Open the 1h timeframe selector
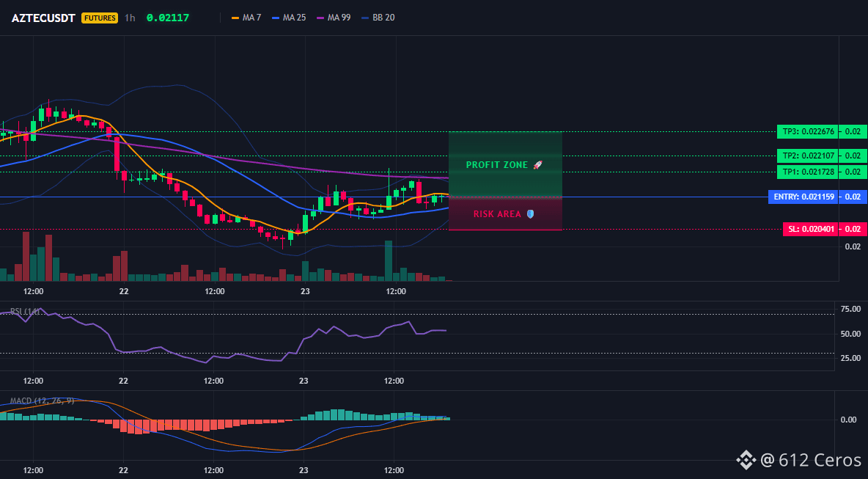 tap(130, 18)
